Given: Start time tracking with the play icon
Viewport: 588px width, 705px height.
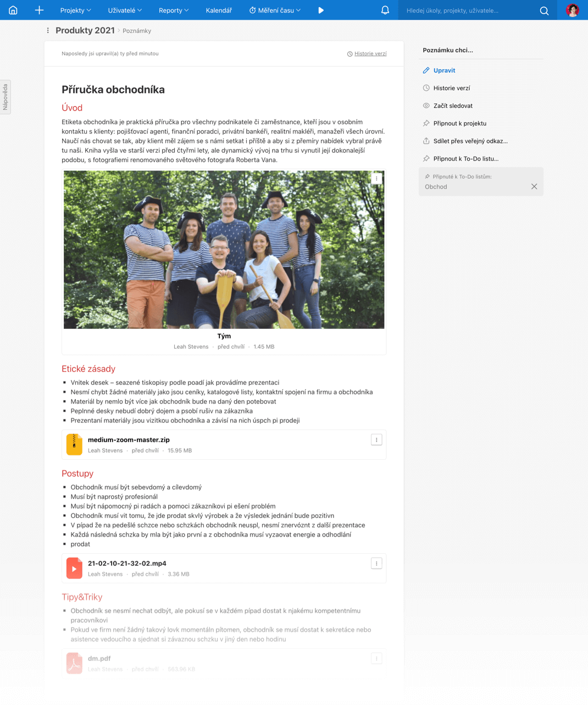Looking at the screenshot, I should click(x=321, y=10).
